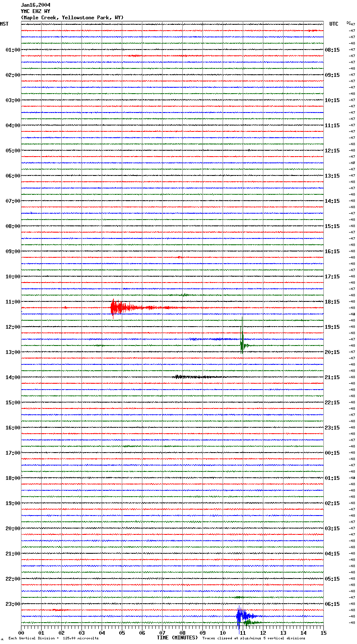Click the '05:00' MST hour label
The height and width of the screenshot is (644, 357).
pyautogui.click(x=13, y=151)
